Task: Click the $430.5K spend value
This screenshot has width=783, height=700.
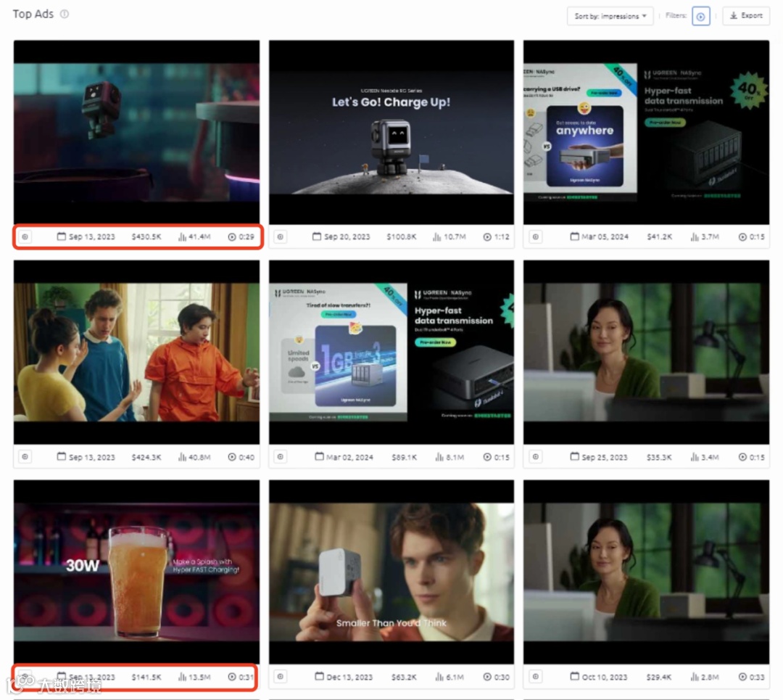Action: coord(146,236)
